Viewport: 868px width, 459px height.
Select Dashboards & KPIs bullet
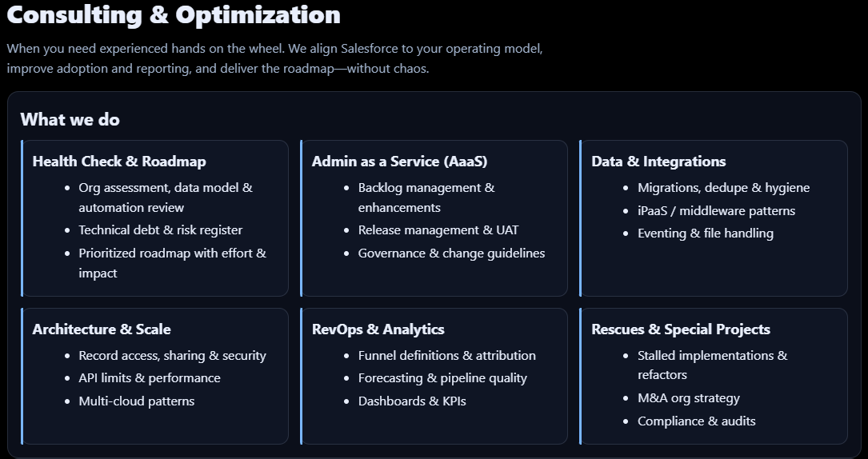411,401
